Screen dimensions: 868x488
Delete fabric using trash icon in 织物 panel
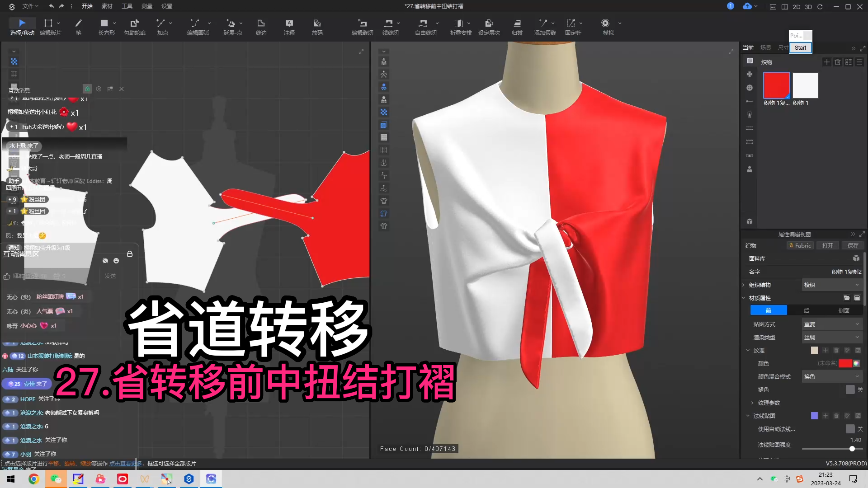tap(838, 62)
